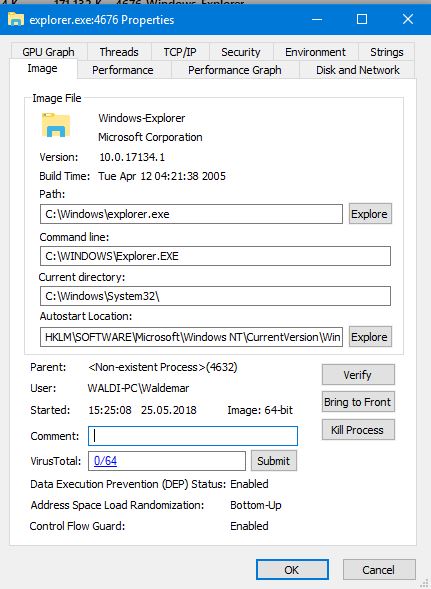Screen dimensions: 431x589
Task: Select the Security tab
Action: click(241, 52)
